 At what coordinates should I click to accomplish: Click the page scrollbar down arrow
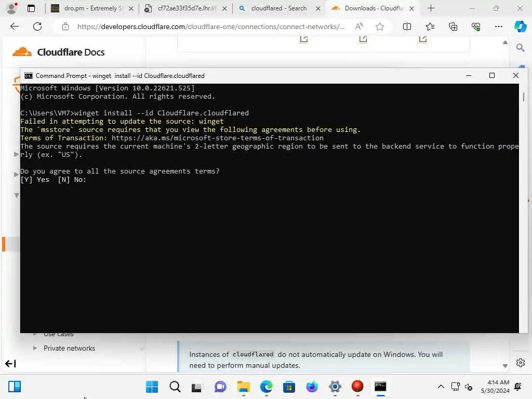[x=505, y=366]
